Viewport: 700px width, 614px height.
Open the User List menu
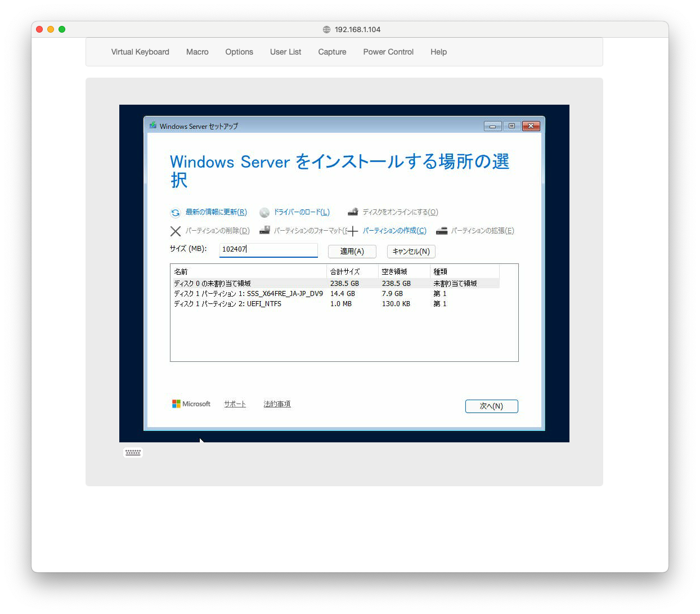[x=285, y=52]
